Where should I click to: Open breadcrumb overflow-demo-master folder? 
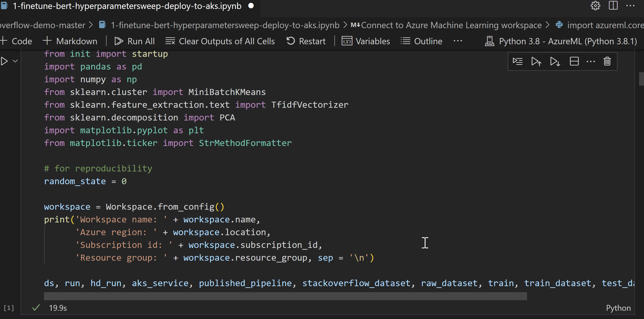point(42,25)
